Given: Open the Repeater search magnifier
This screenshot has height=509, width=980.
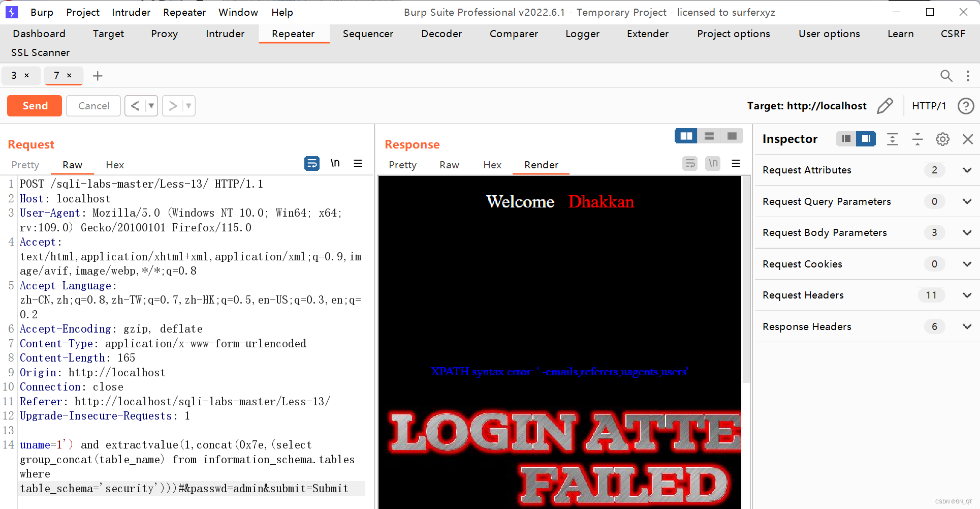Looking at the screenshot, I should [x=946, y=76].
